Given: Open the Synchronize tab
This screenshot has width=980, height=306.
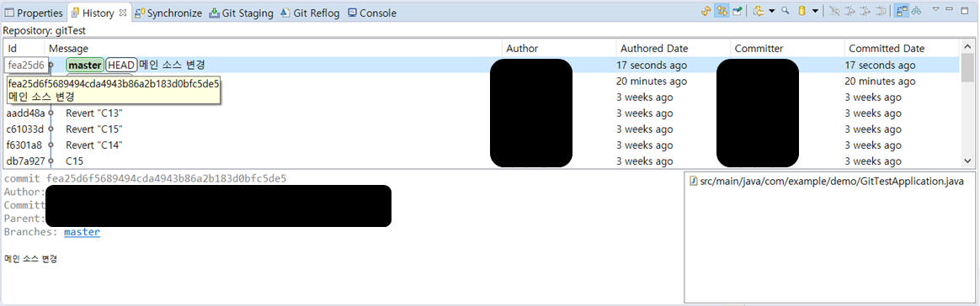Looking at the screenshot, I should 168,13.
